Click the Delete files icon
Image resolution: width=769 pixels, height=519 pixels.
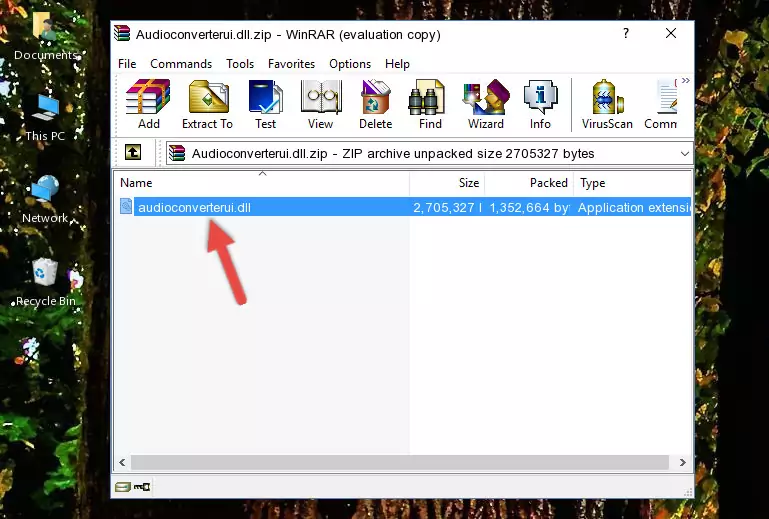click(x=376, y=104)
